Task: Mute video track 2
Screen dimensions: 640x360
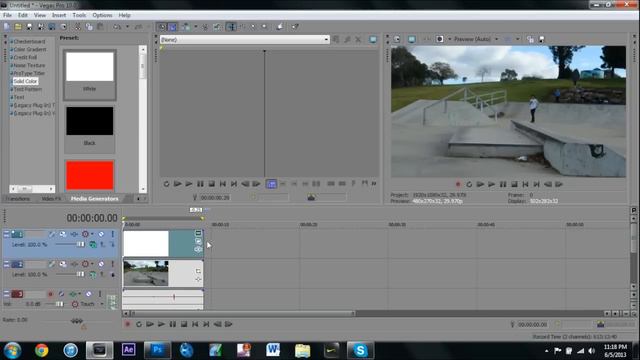Action: [101, 264]
